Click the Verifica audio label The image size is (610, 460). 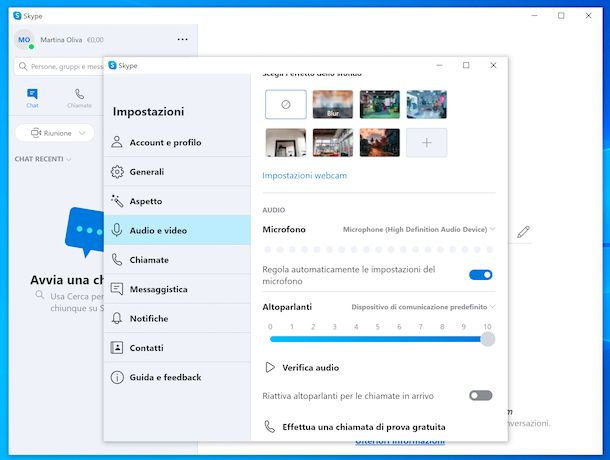(310, 367)
